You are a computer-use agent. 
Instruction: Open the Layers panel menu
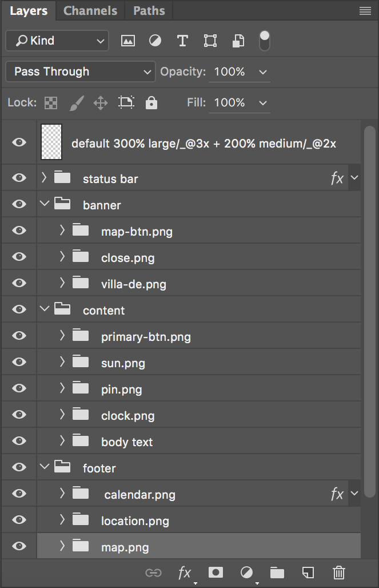(365, 10)
